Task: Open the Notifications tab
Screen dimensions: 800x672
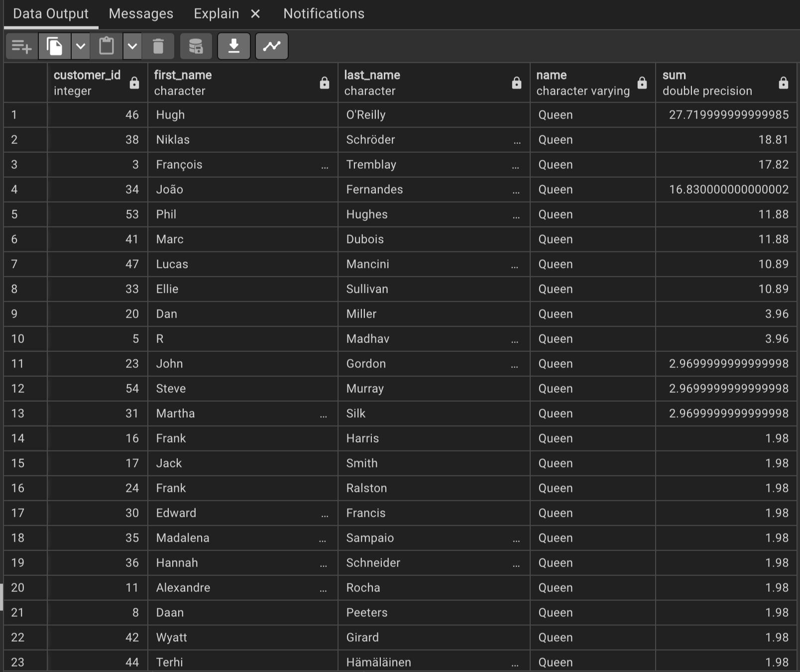Action: point(324,14)
